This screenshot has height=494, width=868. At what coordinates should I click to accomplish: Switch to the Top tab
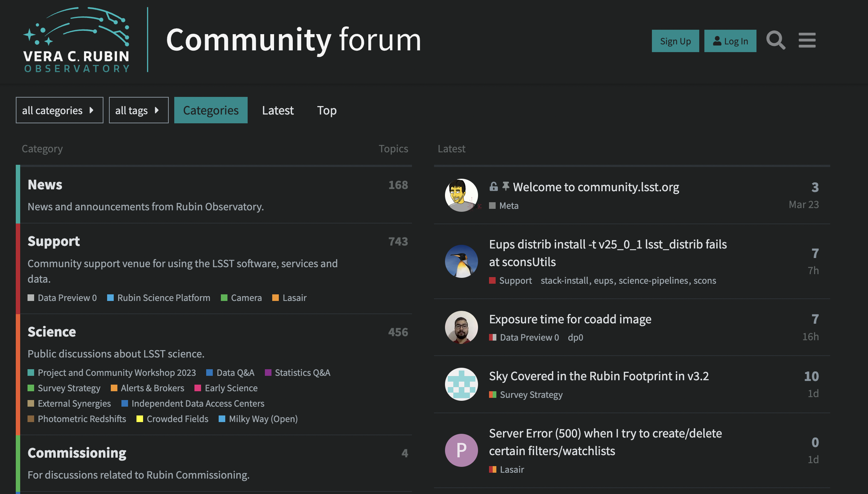coord(327,110)
